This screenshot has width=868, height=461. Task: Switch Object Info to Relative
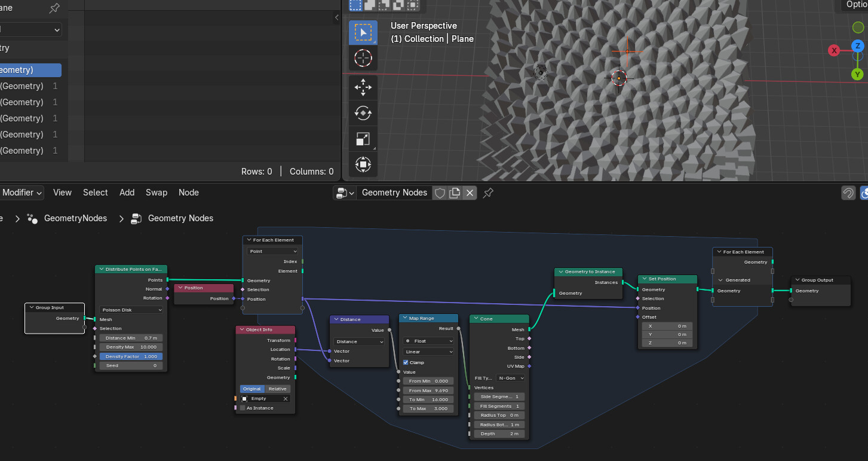pos(277,389)
